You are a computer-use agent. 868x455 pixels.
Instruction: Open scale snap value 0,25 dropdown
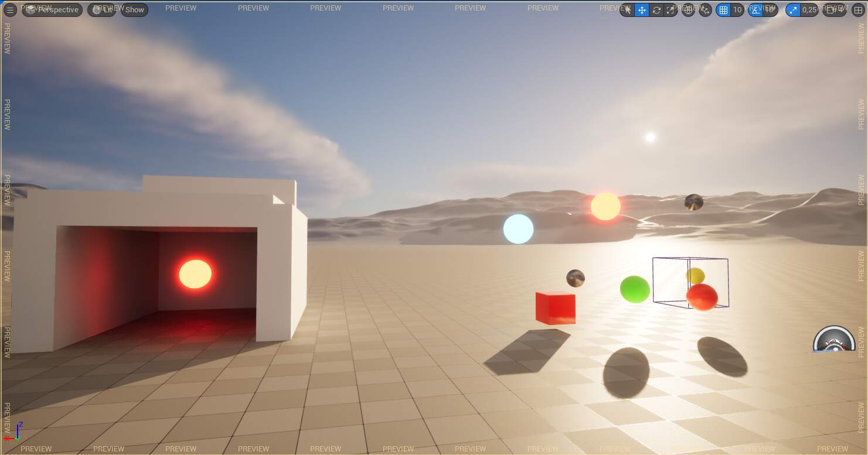809,10
